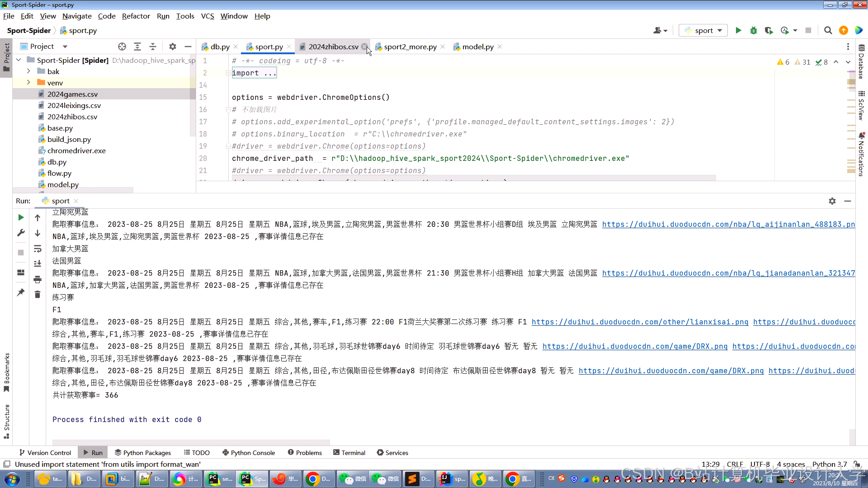
Task: Toggle pin tab in Run panel
Action: tap(21, 292)
